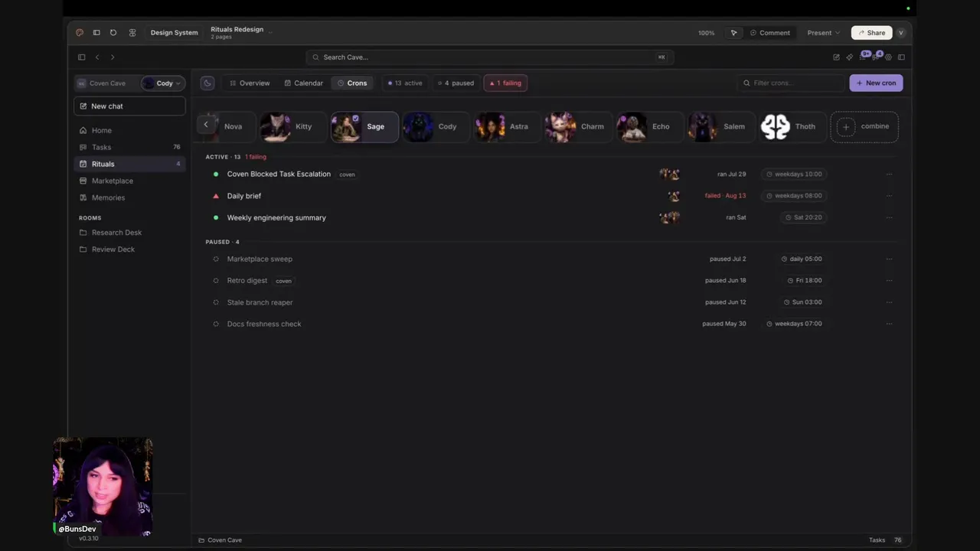
Task: Open the Cody agent dropdown in sidebar
Action: tap(162, 83)
